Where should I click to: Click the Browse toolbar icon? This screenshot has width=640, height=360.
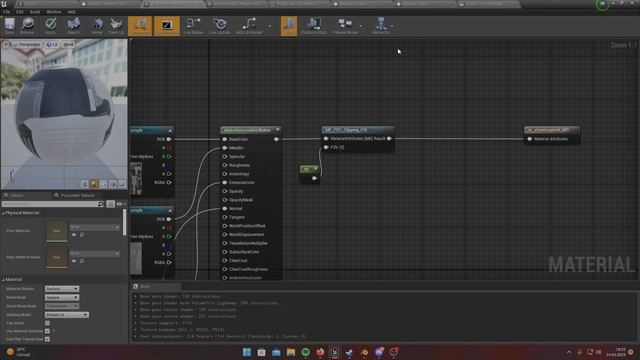[x=27, y=26]
